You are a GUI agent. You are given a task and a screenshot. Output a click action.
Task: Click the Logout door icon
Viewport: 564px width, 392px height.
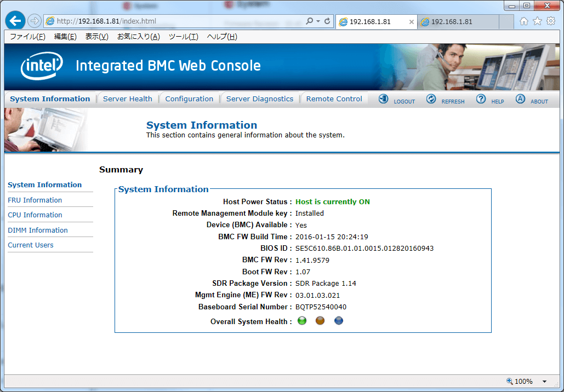point(384,99)
